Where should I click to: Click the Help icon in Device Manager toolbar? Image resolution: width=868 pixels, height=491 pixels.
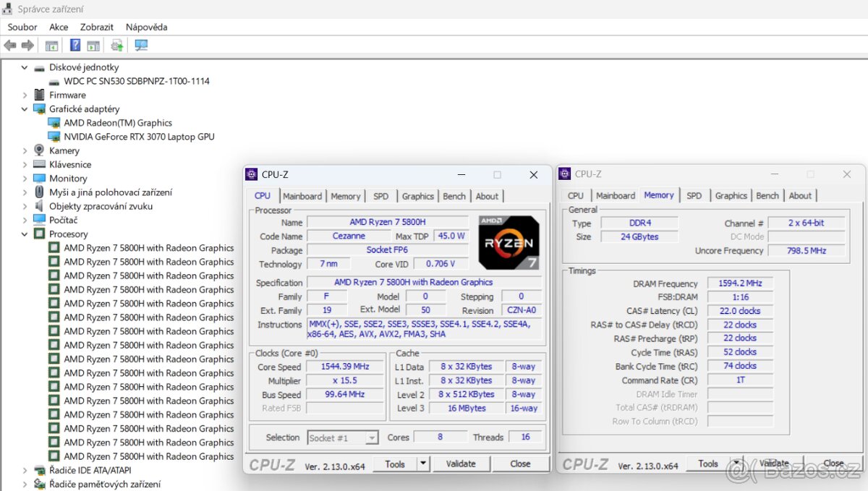coord(75,45)
